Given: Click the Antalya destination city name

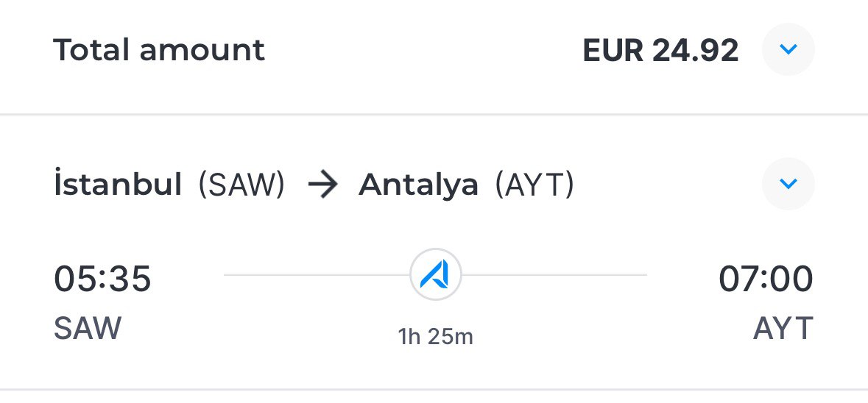Looking at the screenshot, I should (x=418, y=185).
